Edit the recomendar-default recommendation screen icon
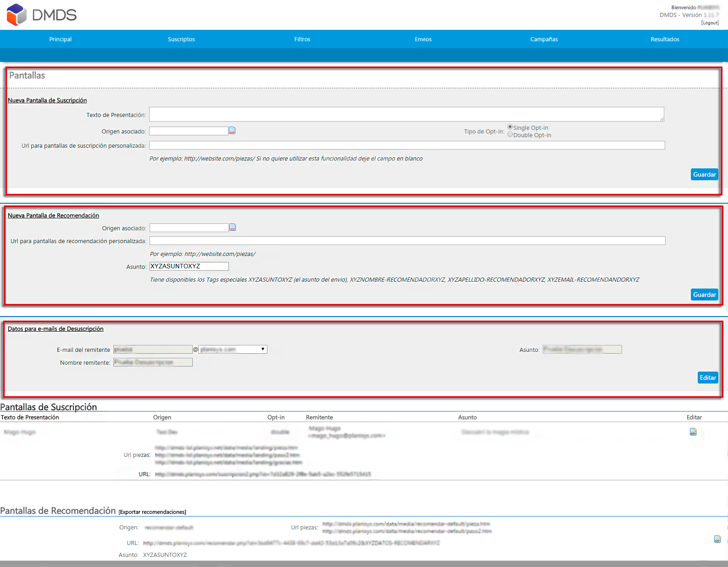Screen dimensions: 728x567 (x=717, y=539)
